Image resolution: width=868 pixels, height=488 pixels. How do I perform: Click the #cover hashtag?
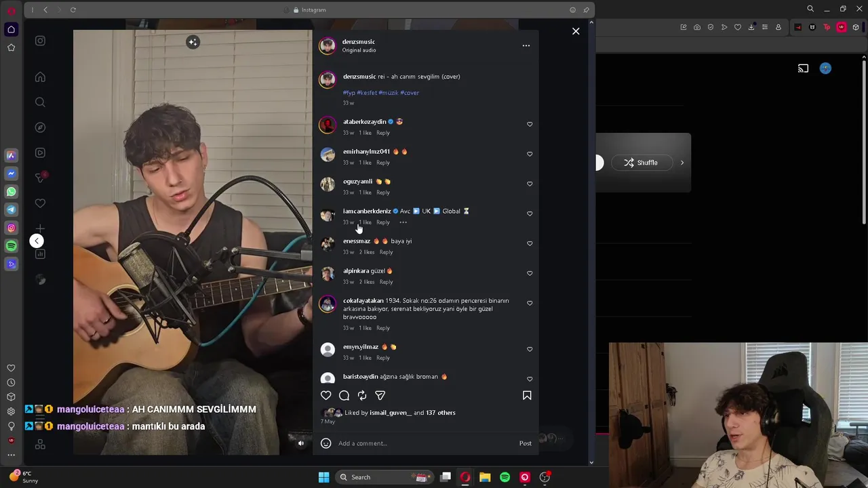tap(410, 93)
